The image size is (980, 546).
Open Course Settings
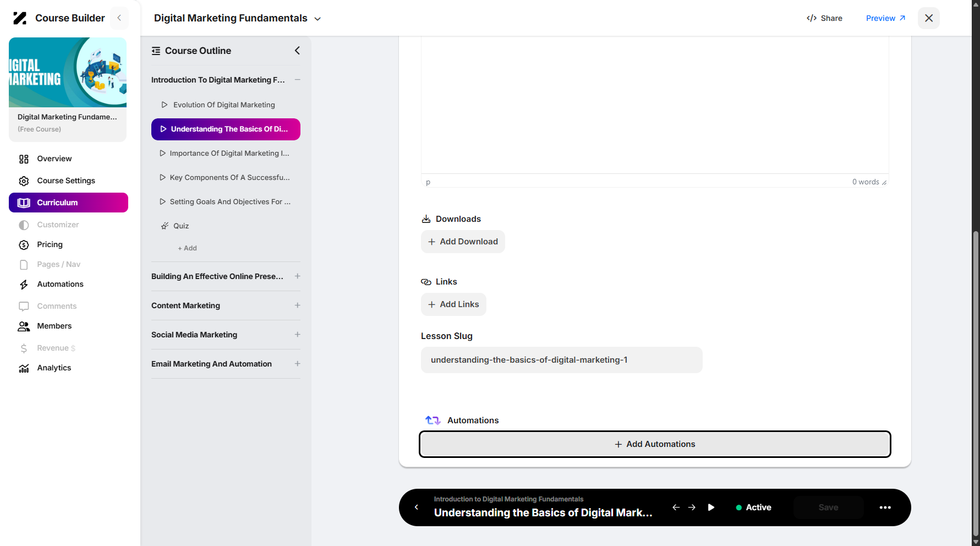click(66, 181)
